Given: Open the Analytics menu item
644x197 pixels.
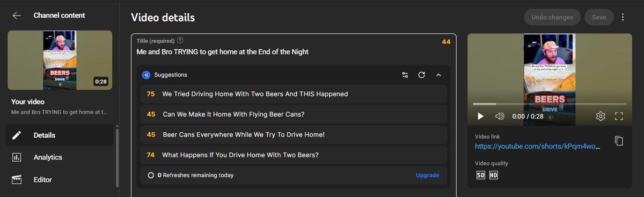Looking at the screenshot, I should pos(60,157).
